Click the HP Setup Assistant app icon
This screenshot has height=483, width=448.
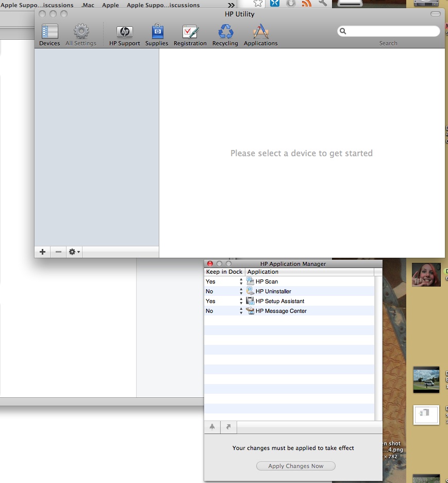click(250, 301)
